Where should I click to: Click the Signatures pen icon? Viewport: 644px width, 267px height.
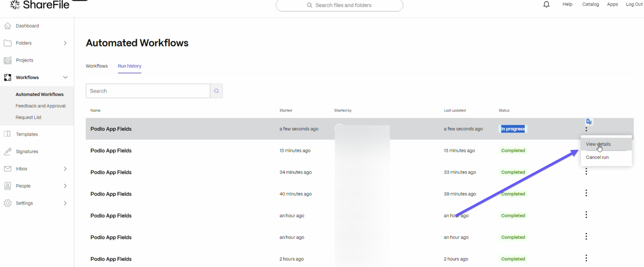click(8, 151)
